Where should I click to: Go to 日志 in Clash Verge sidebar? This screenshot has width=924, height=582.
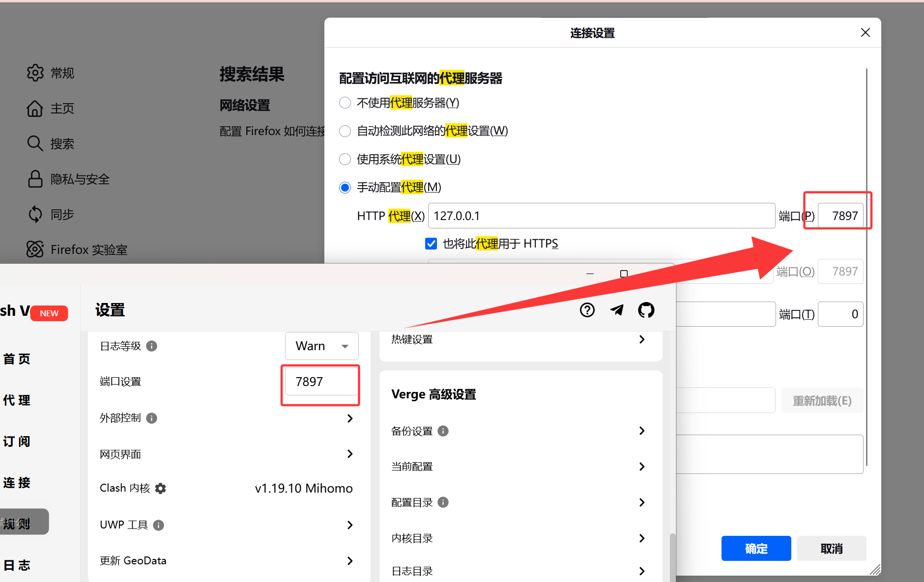pyautogui.click(x=17, y=565)
